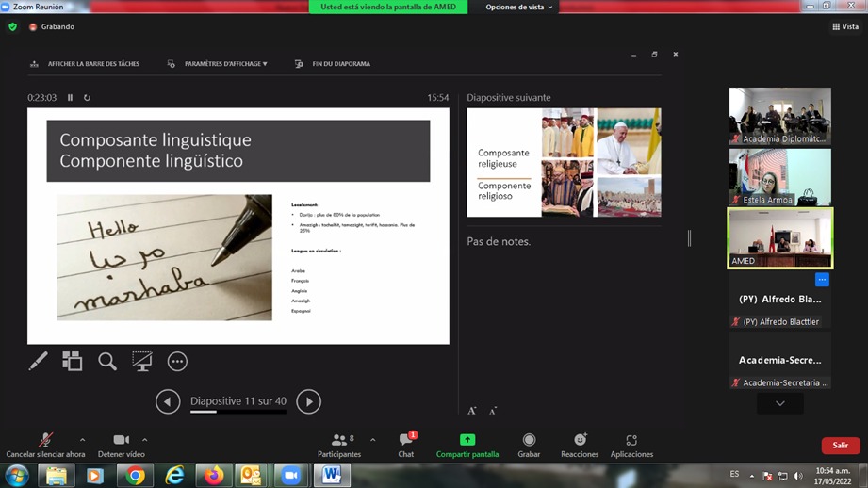Click the magnifier zoom into slide icon
This screenshot has width=868, height=488.
coord(107,361)
